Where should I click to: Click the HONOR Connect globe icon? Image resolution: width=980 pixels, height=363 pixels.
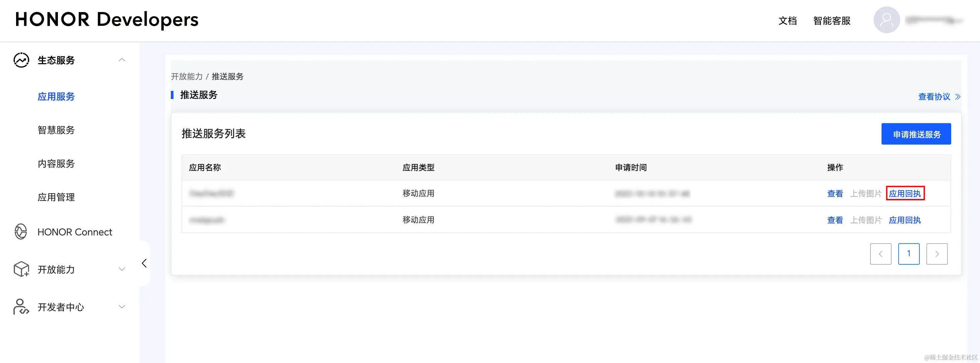pos(21,231)
